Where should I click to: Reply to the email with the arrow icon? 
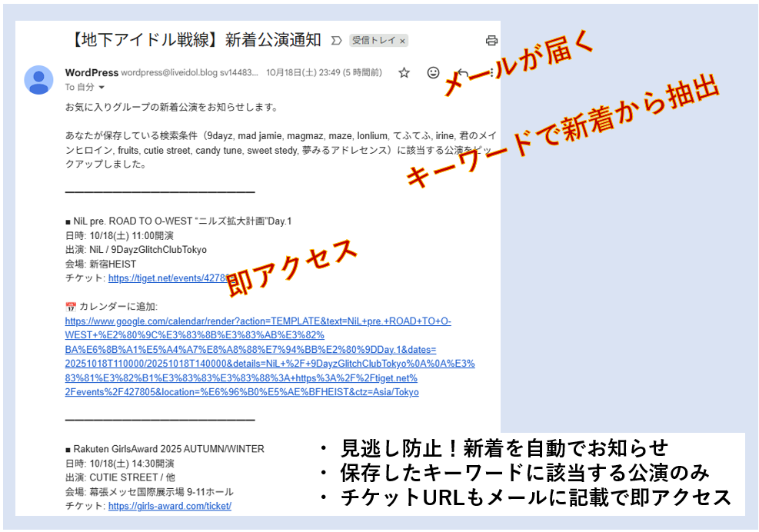pyautogui.click(x=462, y=73)
